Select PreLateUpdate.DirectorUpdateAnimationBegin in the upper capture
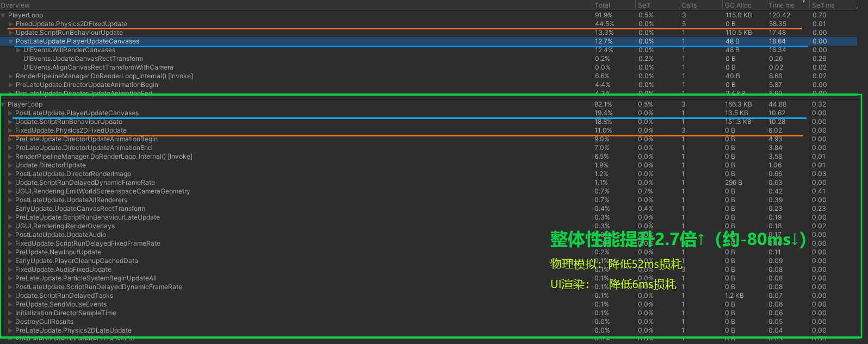The width and height of the screenshot is (868, 344). point(429,85)
